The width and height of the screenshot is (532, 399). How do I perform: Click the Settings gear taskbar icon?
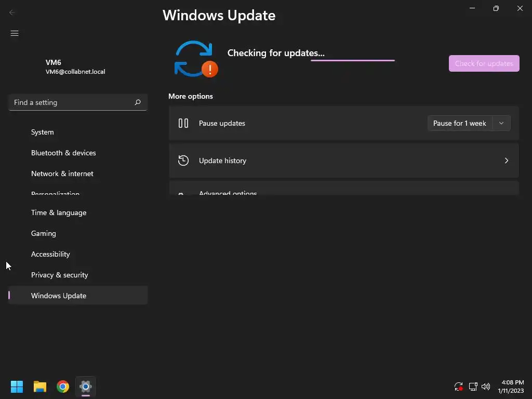(x=86, y=387)
